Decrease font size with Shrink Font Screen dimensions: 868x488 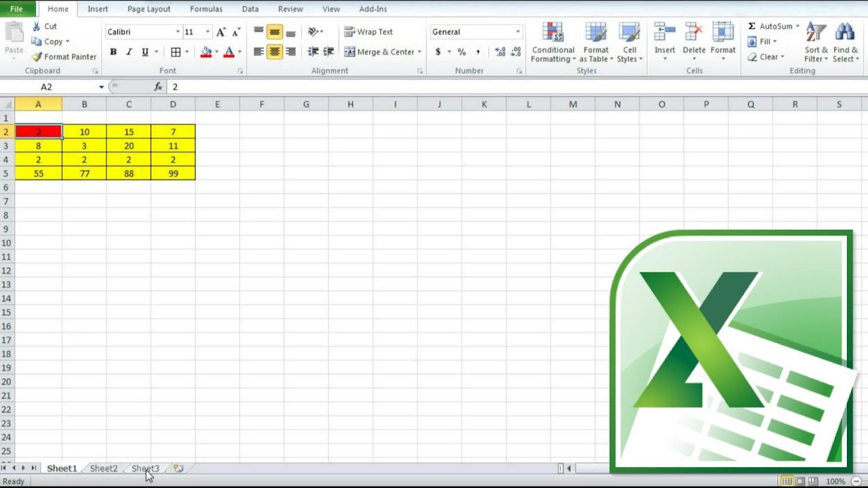[x=236, y=32]
